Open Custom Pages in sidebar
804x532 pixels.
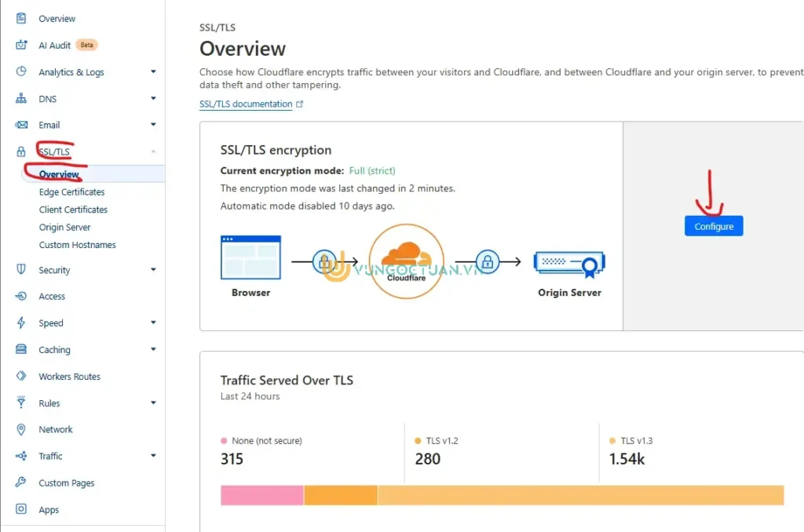[x=67, y=483]
